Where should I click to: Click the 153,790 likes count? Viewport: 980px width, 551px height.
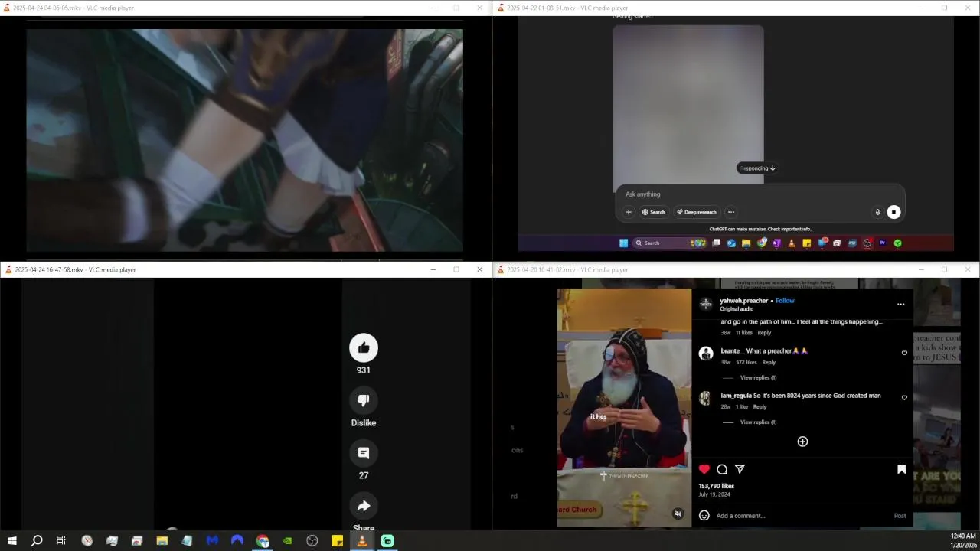716,486
